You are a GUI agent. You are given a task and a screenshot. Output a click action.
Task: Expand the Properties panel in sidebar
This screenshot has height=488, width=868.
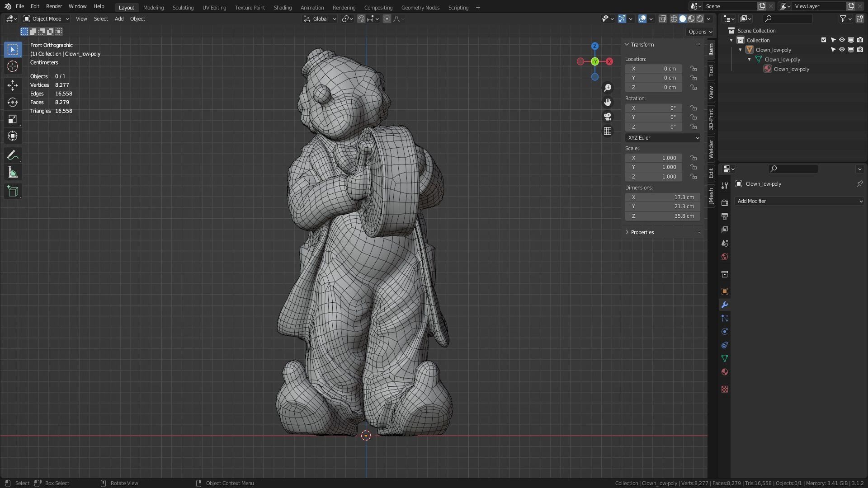pos(642,232)
